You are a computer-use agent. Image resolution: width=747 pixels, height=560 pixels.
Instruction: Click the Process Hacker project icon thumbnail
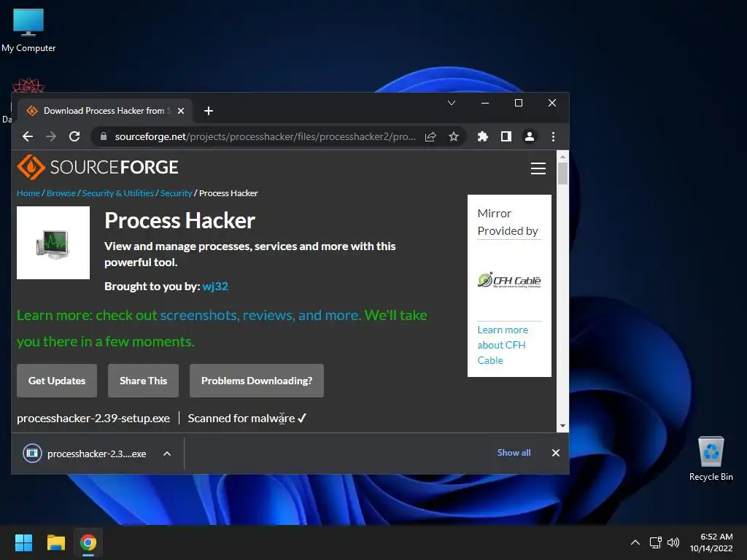(x=53, y=243)
